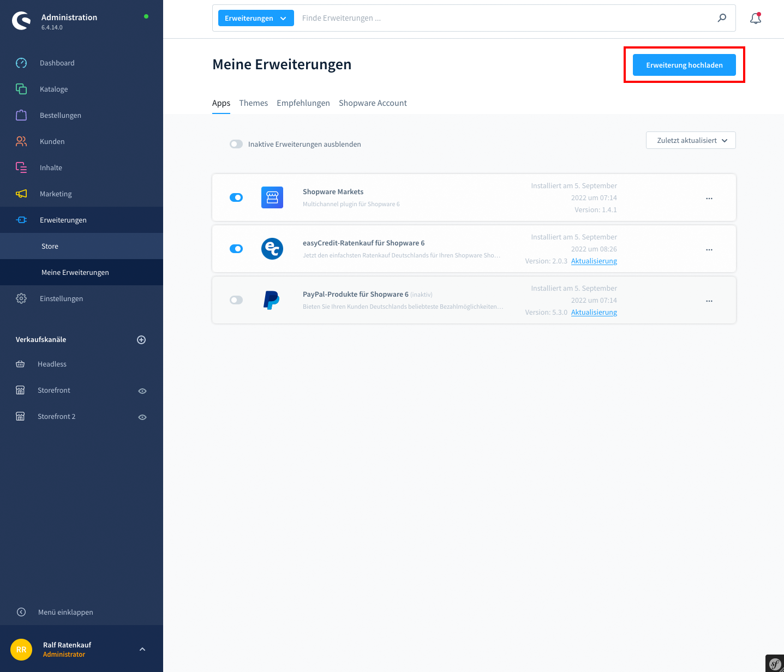This screenshot has width=784, height=672.
Task: Open PayPal three-dot context menu
Action: 709,301
